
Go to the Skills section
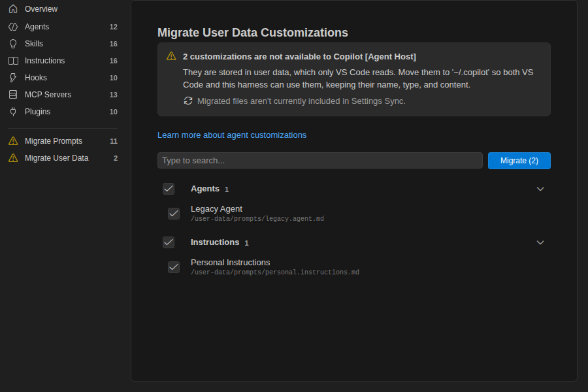tap(63, 44)
